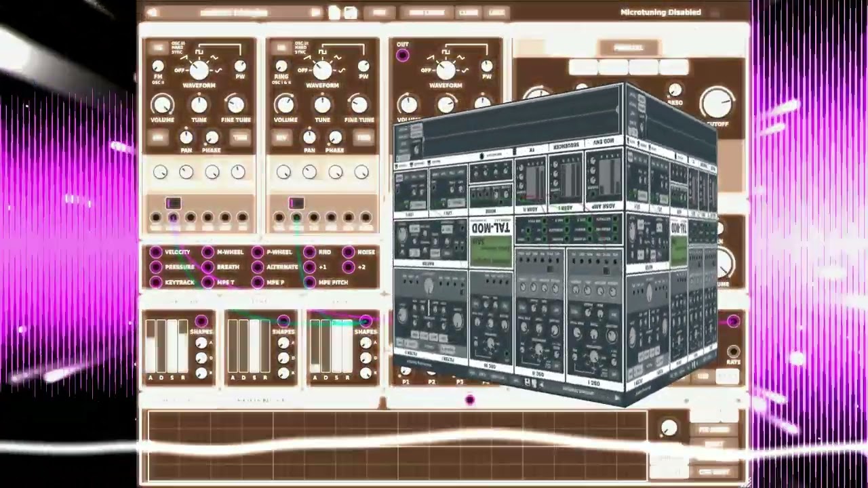The width and height of the screenshot is (868, 488).
Task: Click the filter Cutoff knob
Action: [x=718, y=103]
